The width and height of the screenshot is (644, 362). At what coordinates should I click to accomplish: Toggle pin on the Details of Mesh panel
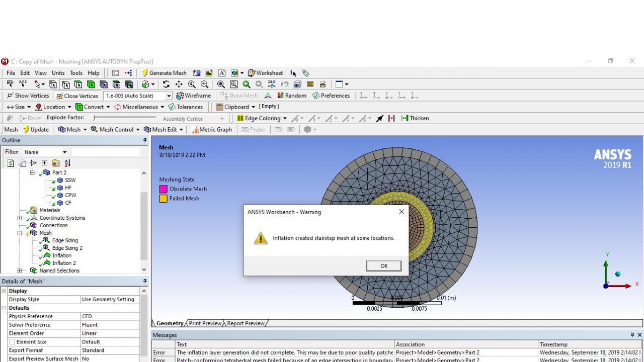coord(145,281)
